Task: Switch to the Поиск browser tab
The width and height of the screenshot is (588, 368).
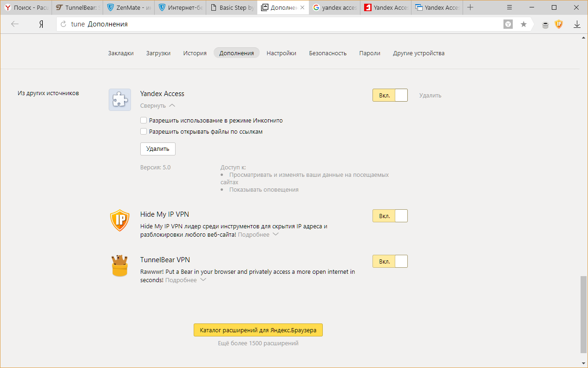Action: click(26, 7)
